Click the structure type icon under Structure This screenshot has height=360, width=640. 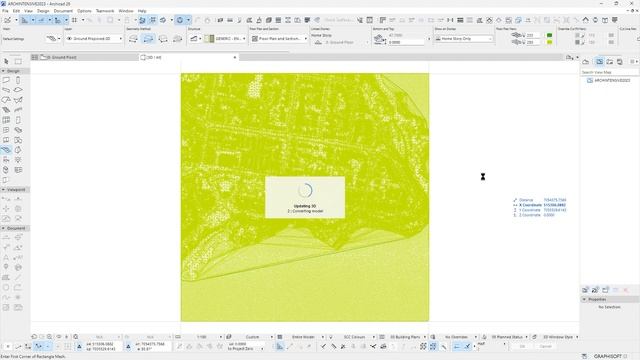pos(194,39)
